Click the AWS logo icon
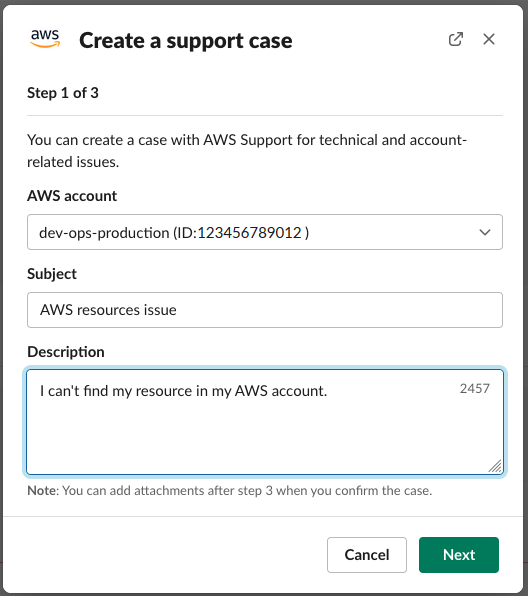Image resolution: width=528 pixels, height=596 pixels. 45,39
